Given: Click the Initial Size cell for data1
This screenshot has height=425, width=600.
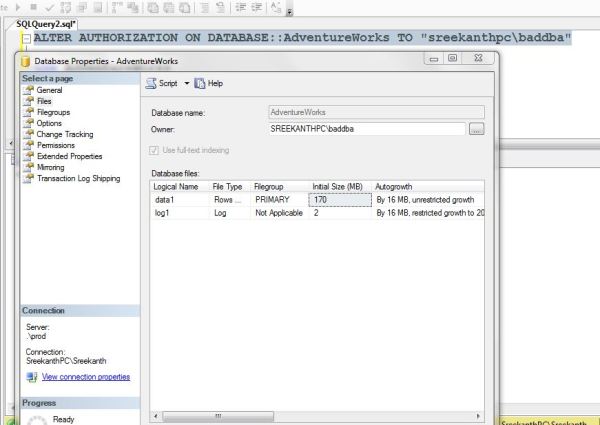Looking at the screenshot, I should pos(338,200).
